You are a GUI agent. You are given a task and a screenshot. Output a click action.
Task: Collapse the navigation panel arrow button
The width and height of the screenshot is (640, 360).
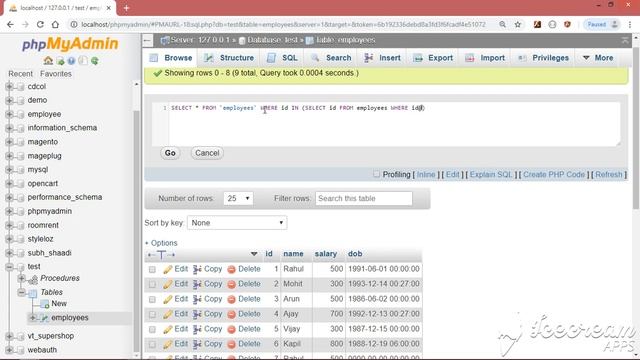point(147,40)
